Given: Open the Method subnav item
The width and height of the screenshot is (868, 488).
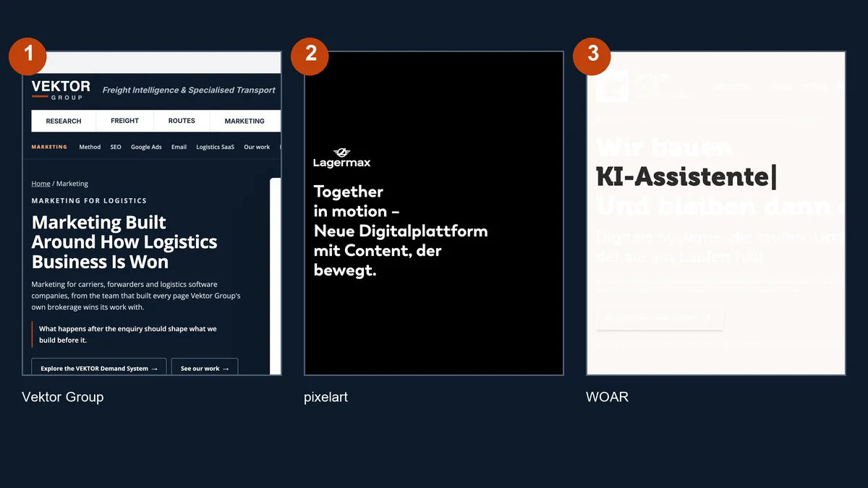Looking at the screenshot, I should pos(90,147).
